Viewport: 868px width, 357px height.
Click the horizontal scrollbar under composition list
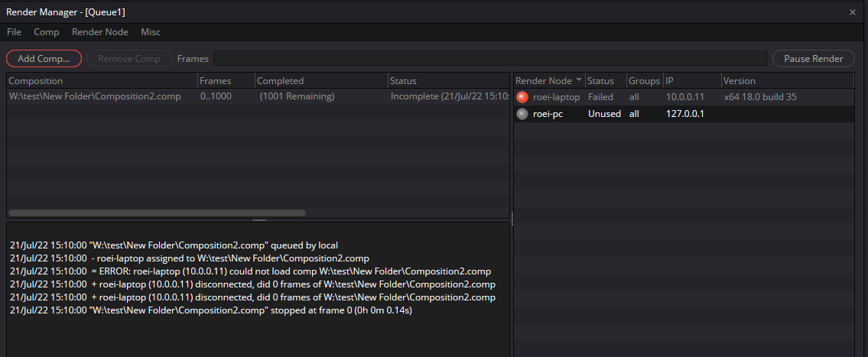pos(157,213)
